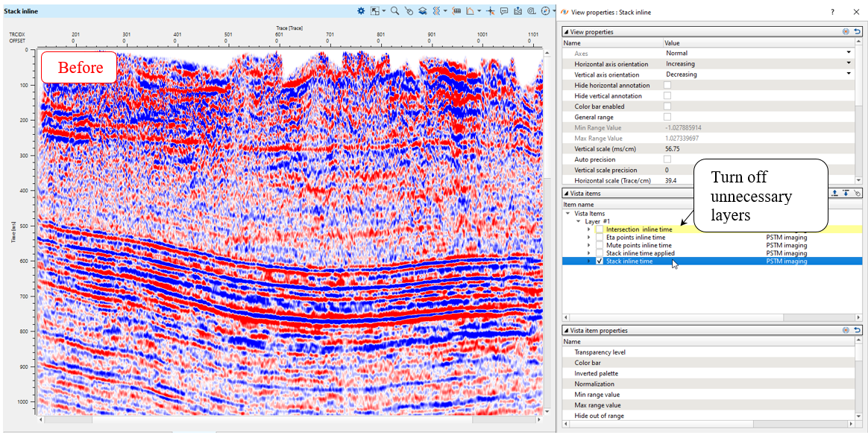Activate the crosshair cursor tool

click(x=490, y=11)
